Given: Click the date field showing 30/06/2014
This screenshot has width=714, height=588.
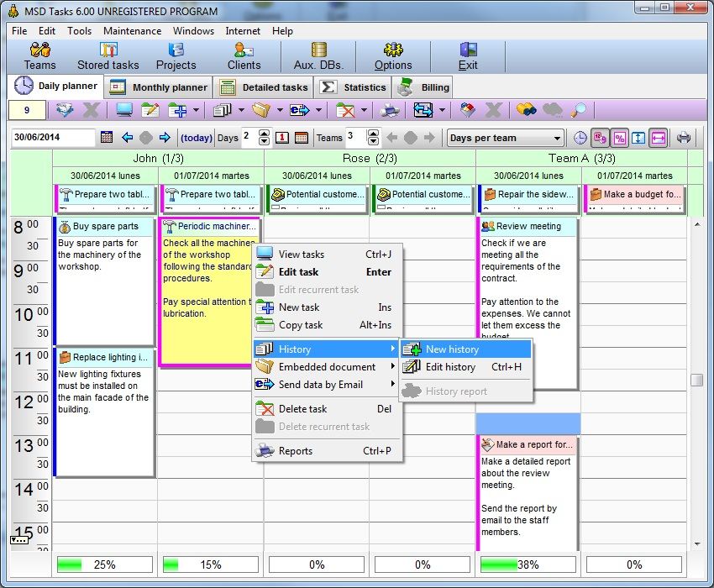Looking at the screenshot, I should [x=53, y=137].
